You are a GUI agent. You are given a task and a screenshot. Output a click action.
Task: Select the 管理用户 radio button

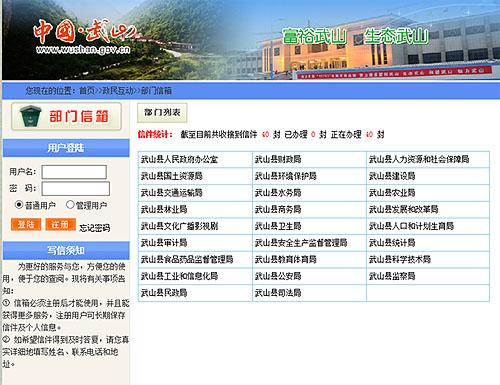click(x=70, y=204)
